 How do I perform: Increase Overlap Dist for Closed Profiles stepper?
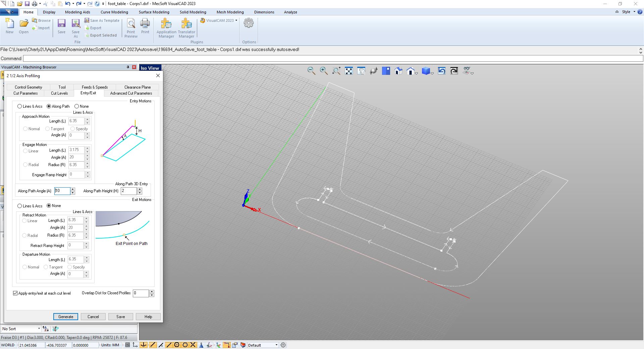(x=152, y=292)
